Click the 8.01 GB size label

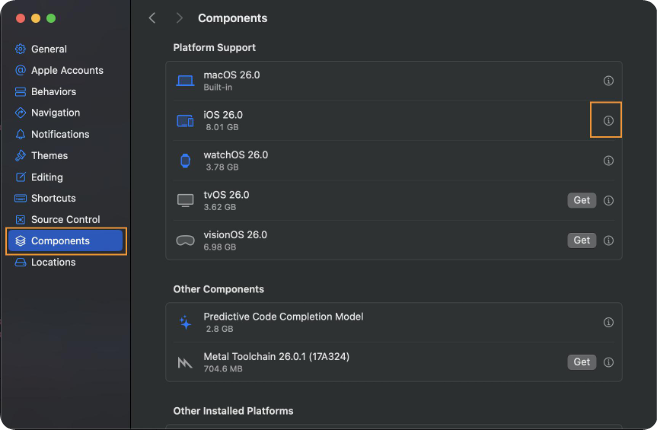(x=222, y=127)
